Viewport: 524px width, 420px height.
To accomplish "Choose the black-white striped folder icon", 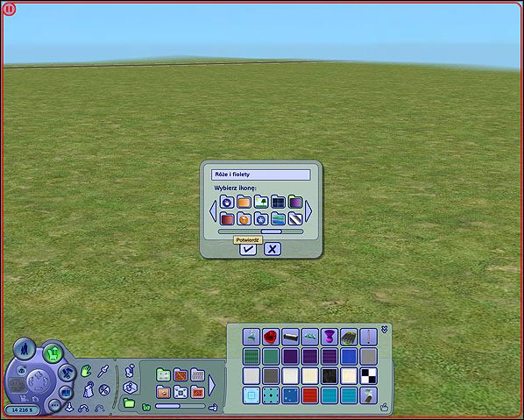I will pyautogui.click(x=295, y=218).
